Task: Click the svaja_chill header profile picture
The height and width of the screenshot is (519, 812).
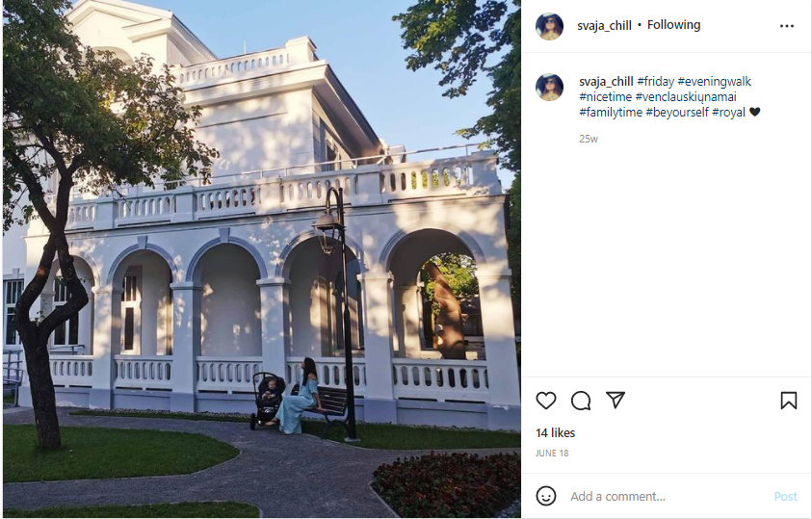Action: (549, 26)
